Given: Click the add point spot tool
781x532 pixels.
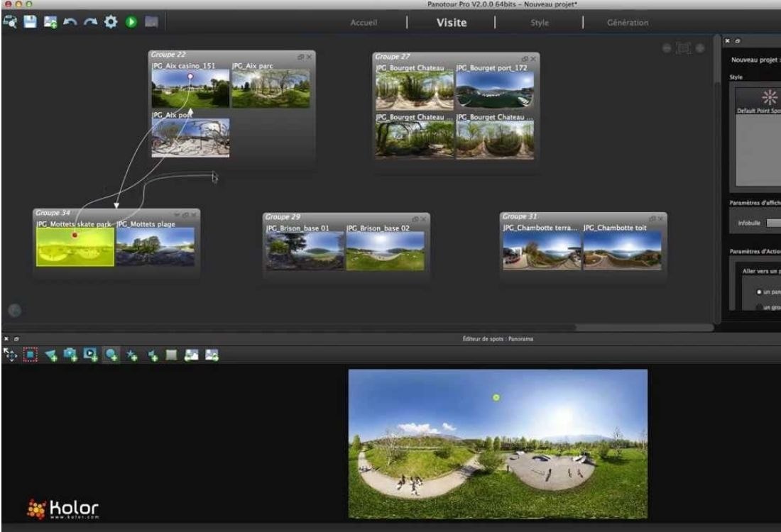Looking at the screenshot, I should (x=113, y=354).
